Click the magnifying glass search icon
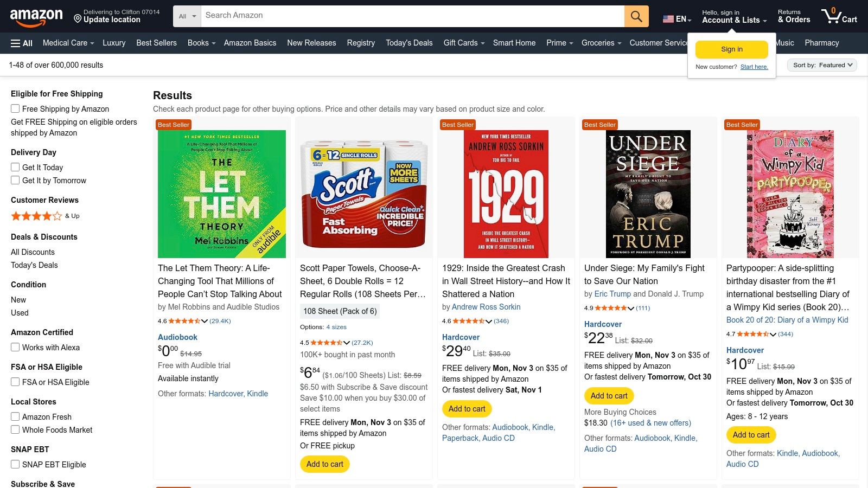The width and height of the screenshot is (868, 488). click(x=636, y=16)
